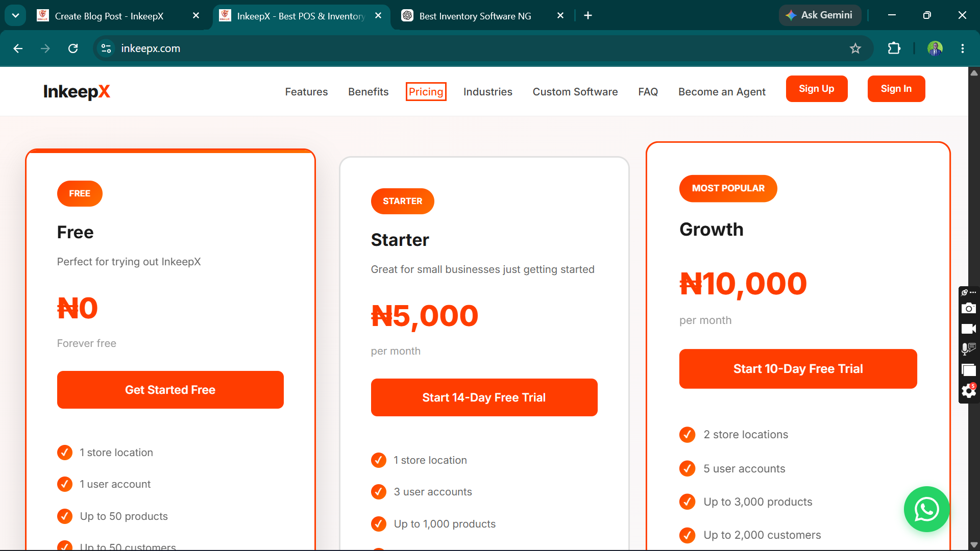Switch to Create Blog Post tab
This screenshot has width=980, height=551.
(x=109, y=16)
